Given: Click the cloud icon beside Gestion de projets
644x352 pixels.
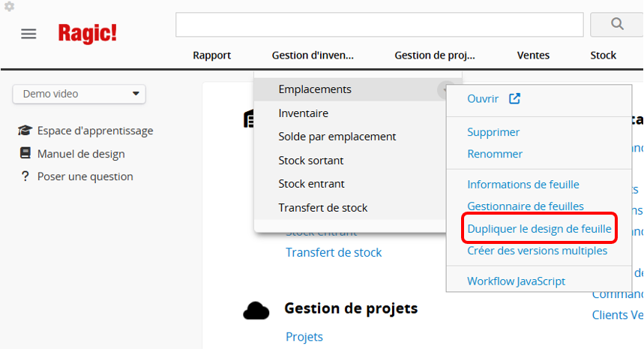Looking at the screenshot, I should 256,309.
